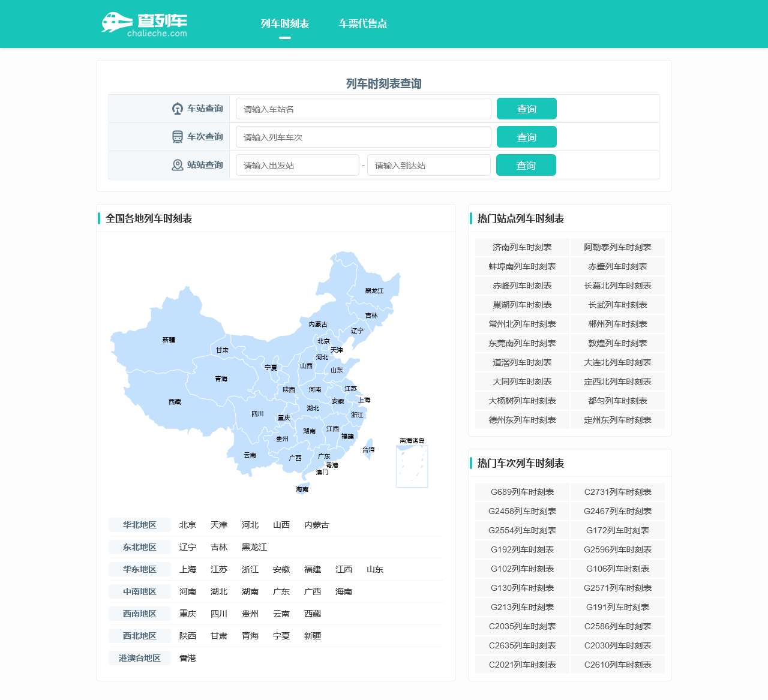Click the 车站查询 station icon
This screenshot has height=700, width=768.
point(178,109)
